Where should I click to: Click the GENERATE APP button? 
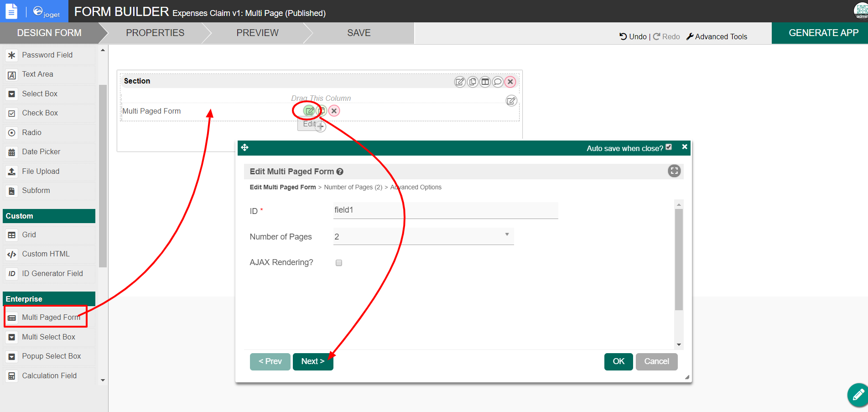823,33
